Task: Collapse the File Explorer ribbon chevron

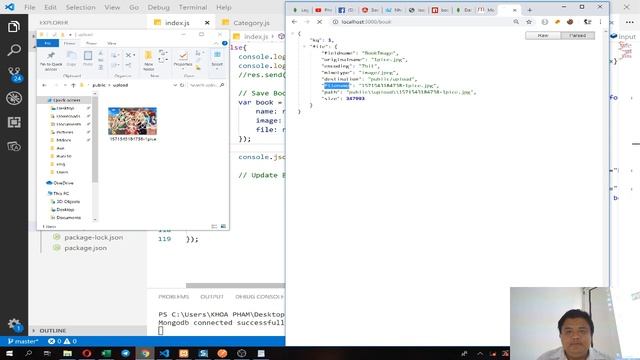Action: pos(216,43)
